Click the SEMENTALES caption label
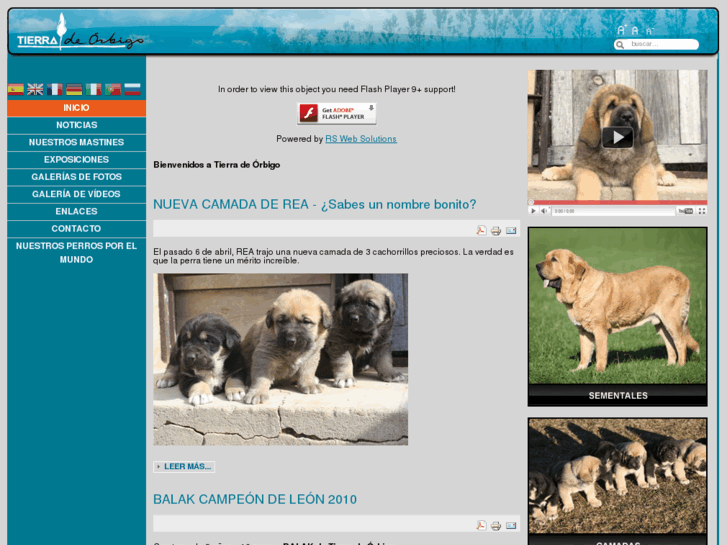 (x=618, y=396)
